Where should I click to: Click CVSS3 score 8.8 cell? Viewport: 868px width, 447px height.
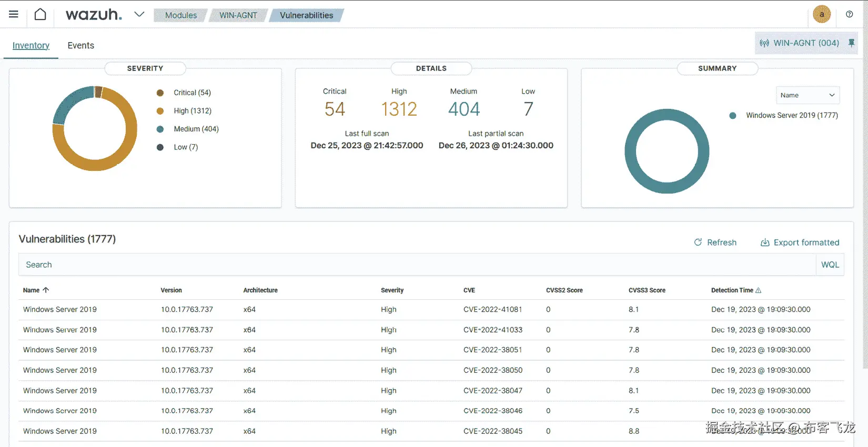click(634, 431)
